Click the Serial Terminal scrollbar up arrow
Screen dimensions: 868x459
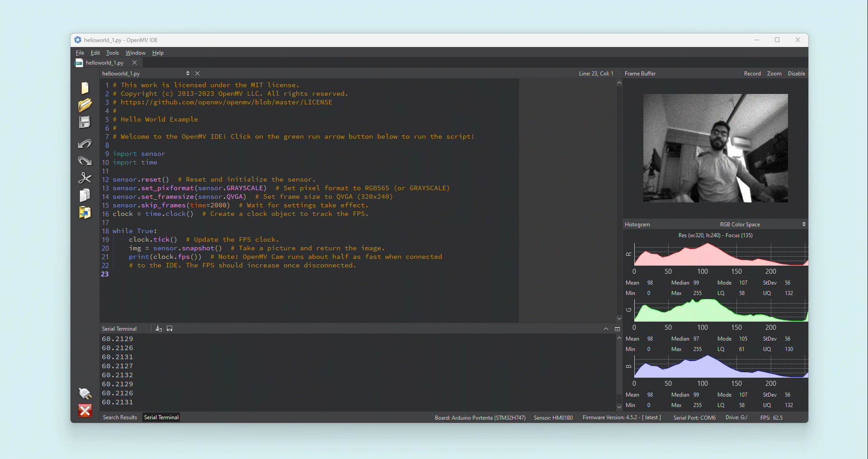619,338
